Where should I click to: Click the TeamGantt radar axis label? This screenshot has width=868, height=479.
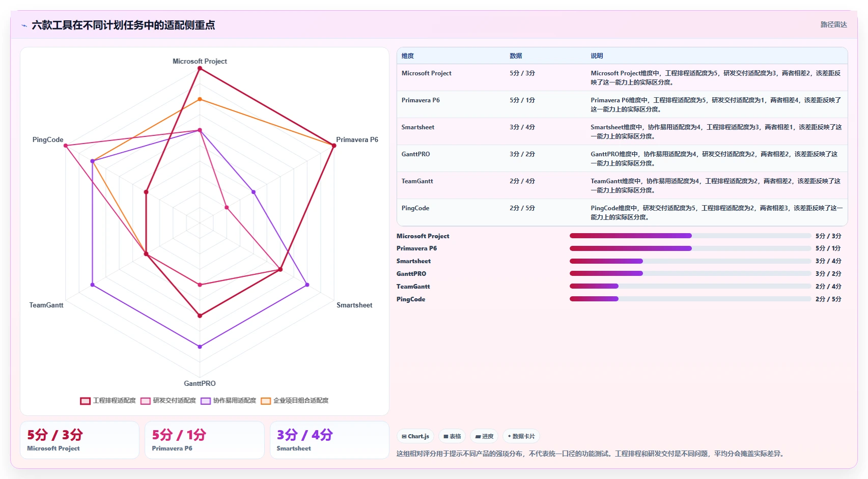(x=46, y=305)
